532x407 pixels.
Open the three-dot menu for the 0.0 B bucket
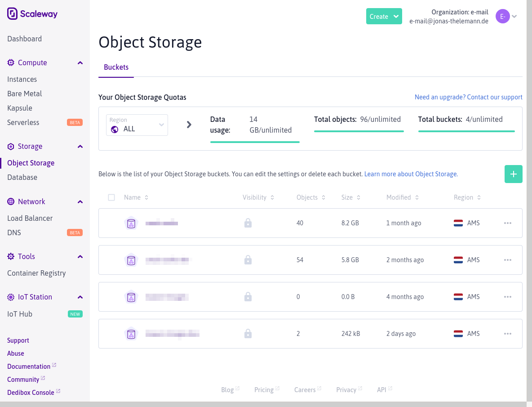508,297
